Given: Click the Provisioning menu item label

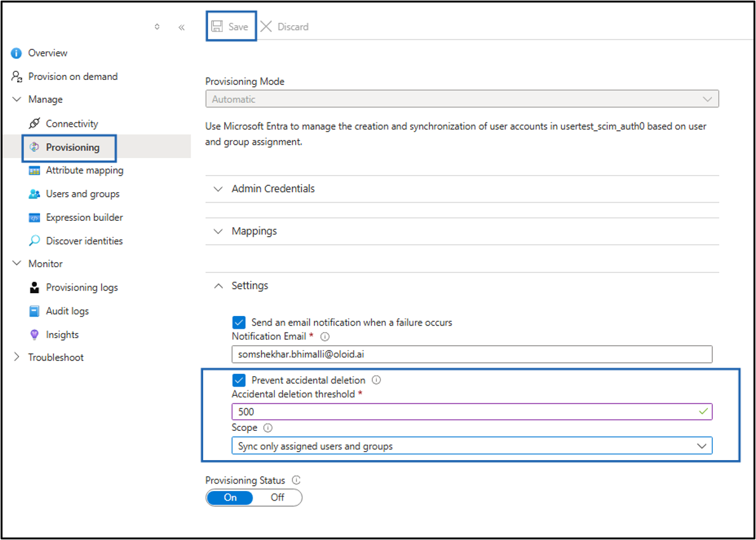Looking at the screenshot, I should pyautogui.click(x=73, y=148).
